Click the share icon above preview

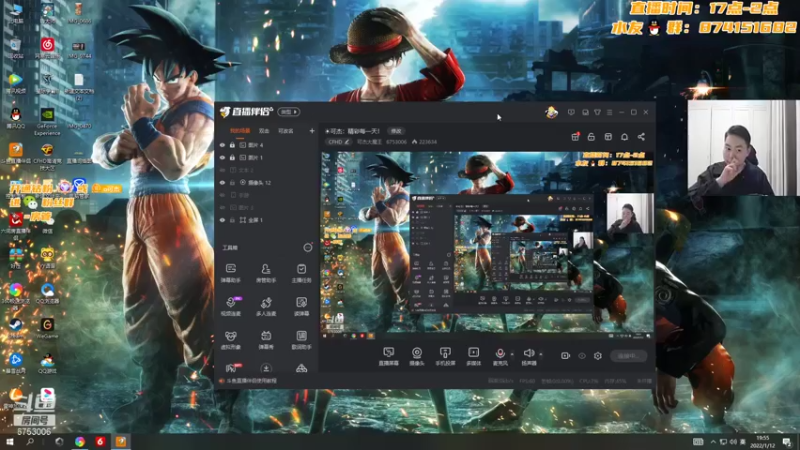pyautogui.click(x=641, y=137)
